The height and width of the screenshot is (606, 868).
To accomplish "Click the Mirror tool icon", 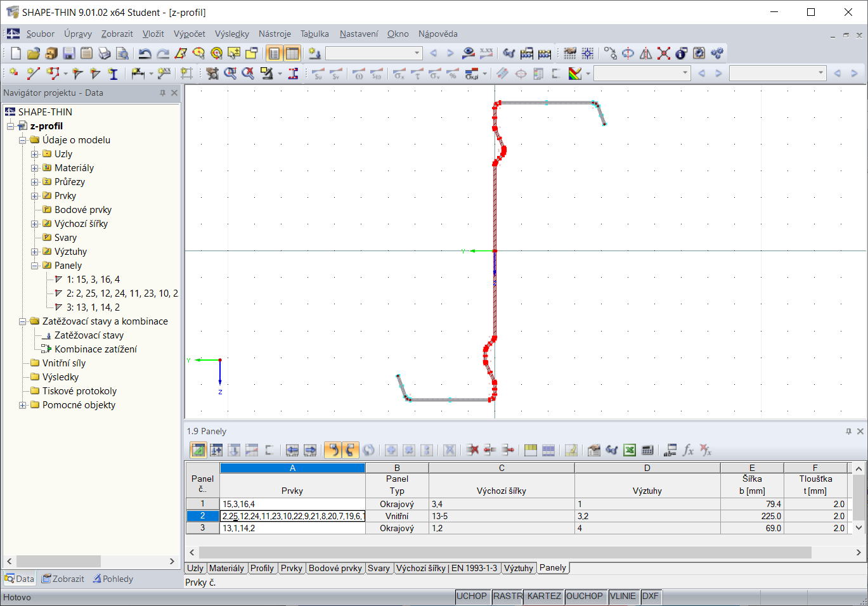I will (645, 53).
